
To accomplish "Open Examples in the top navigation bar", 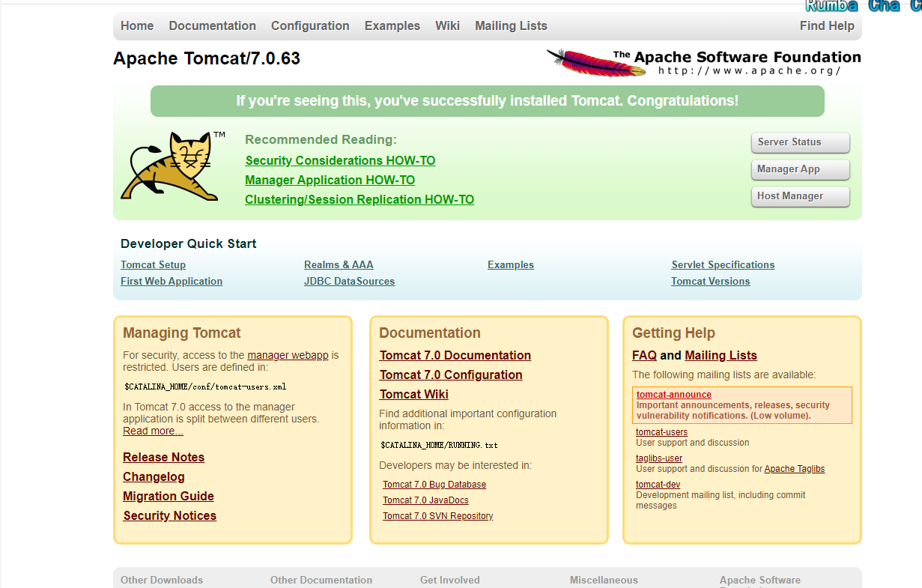I will coord(392,25).
